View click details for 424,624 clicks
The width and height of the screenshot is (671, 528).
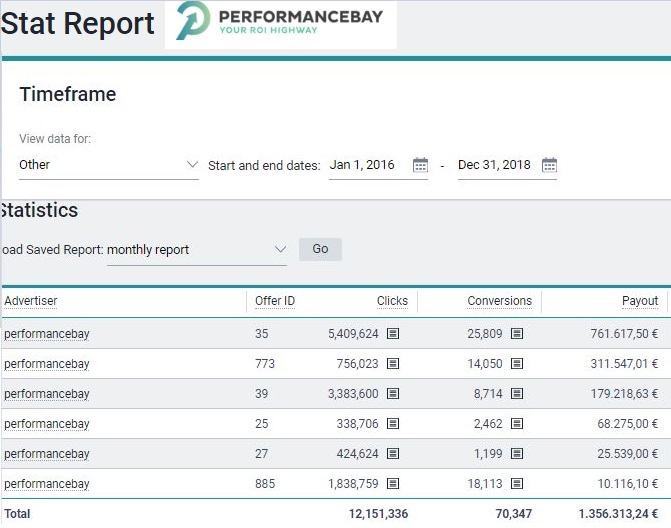393,453
